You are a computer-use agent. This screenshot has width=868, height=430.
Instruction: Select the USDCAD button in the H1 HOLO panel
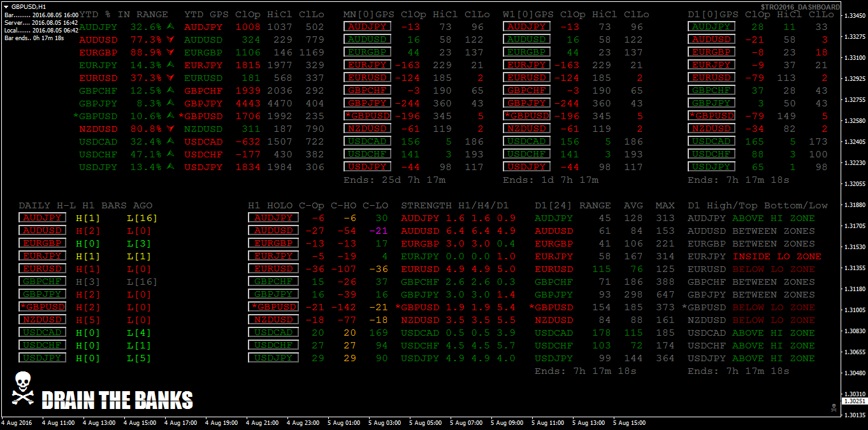273,333
